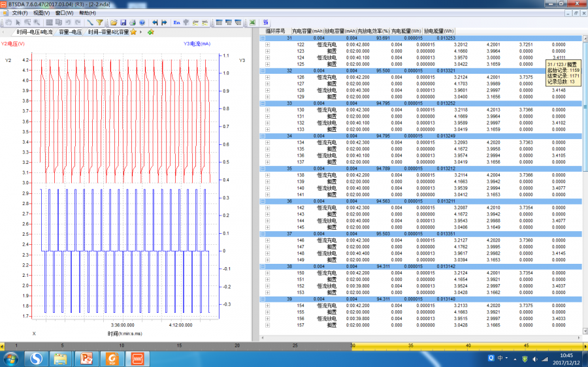Expand step 122 record row
This screenshot has height=367, width=588.
pyautogui.click(x=267, y=44)
